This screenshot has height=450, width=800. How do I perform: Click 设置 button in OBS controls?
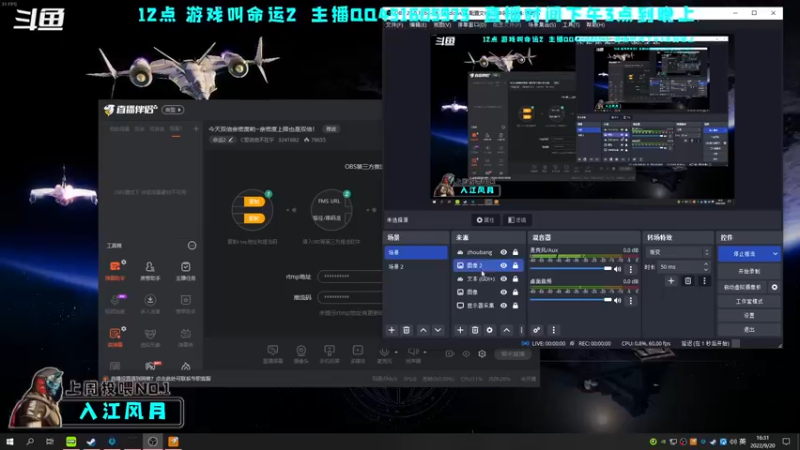[x=749, y=315]
